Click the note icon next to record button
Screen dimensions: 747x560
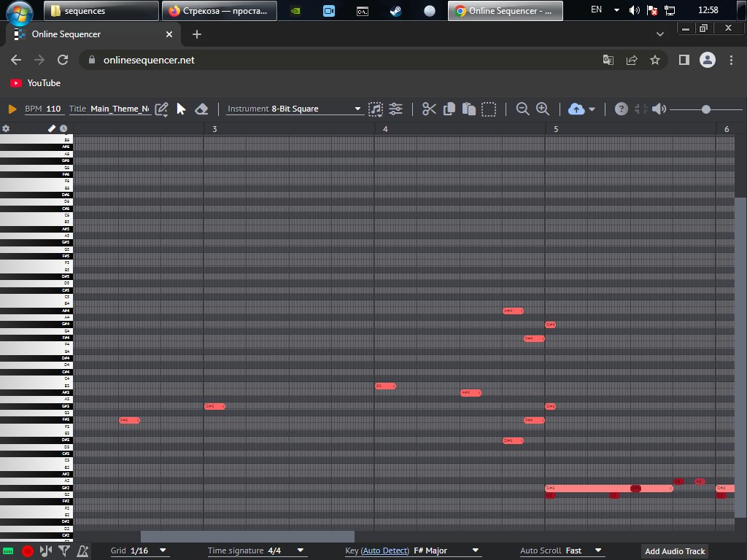coord(46,551)
